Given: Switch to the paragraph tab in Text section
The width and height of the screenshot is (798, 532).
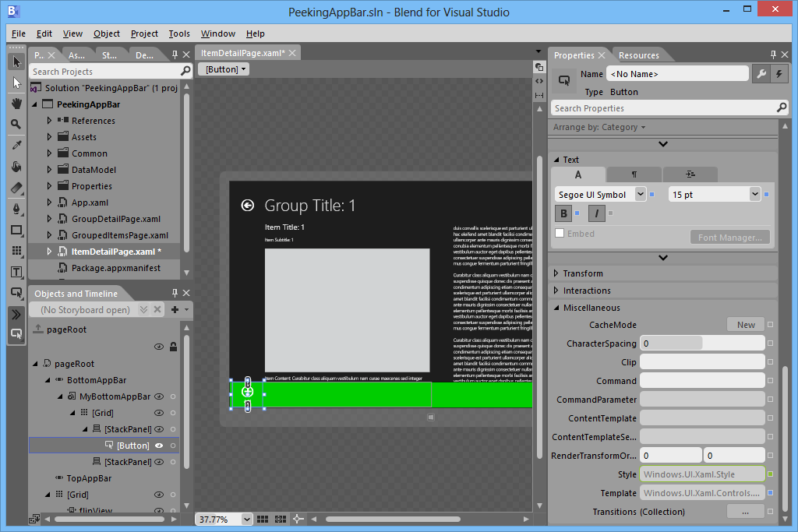Looking at the screenshot, I should [x=634, y=174].
